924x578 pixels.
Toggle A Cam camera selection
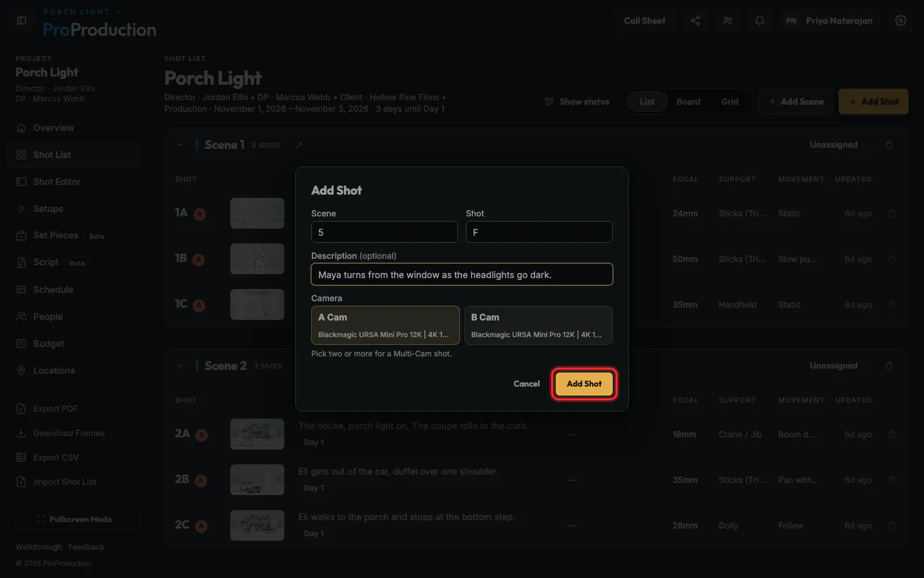385,325
